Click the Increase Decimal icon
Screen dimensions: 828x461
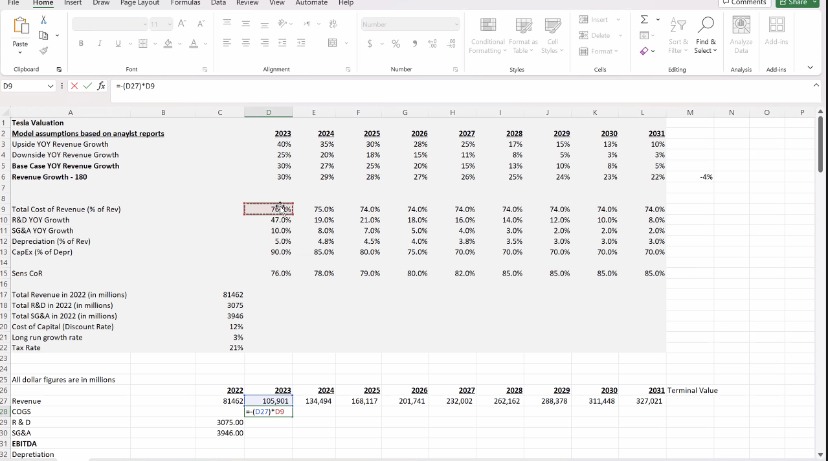[x=432, y=44]
